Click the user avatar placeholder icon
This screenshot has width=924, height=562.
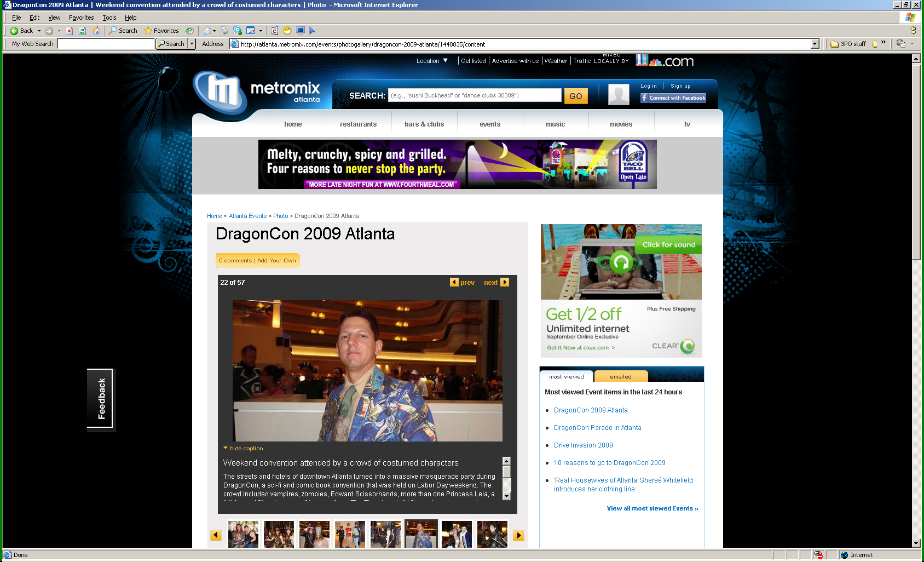click(x=619, y=94)
